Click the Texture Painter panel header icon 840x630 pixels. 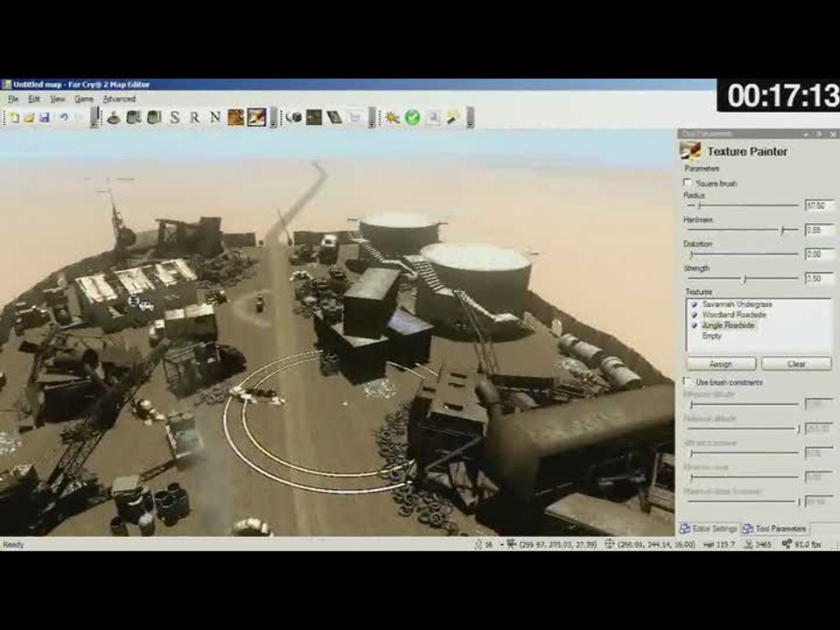(690, 151)
